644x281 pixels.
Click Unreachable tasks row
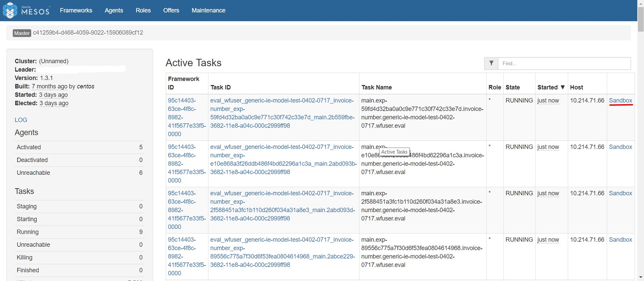[79, 245]
